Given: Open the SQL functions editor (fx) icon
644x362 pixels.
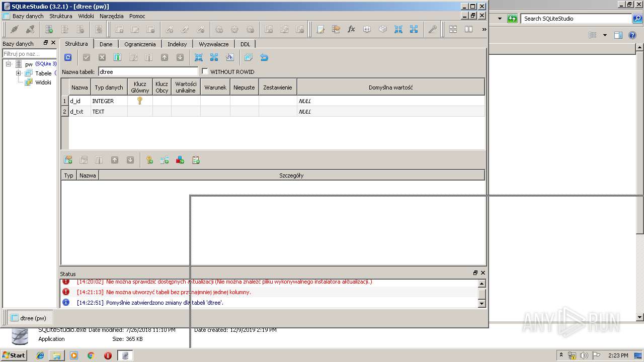Looking at the screenshot, I should pyautogui.click(x=352, y=29).
